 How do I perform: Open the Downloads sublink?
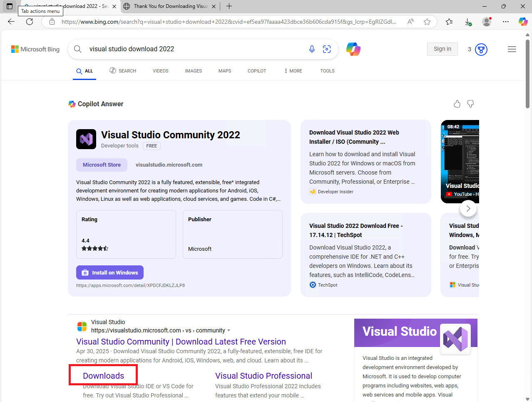click(x=103, y=376)
